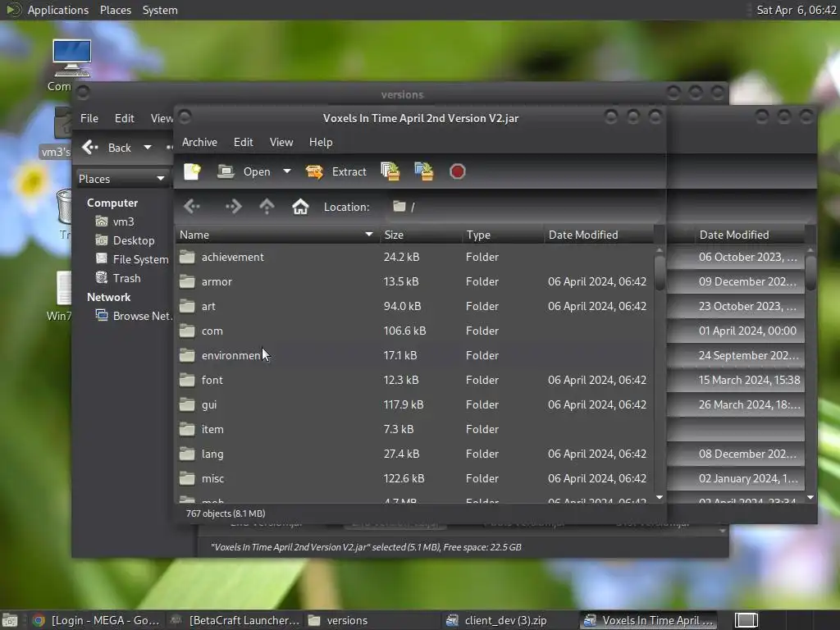Extract files from the archive

pyautogui.click(x=336, y=171)
